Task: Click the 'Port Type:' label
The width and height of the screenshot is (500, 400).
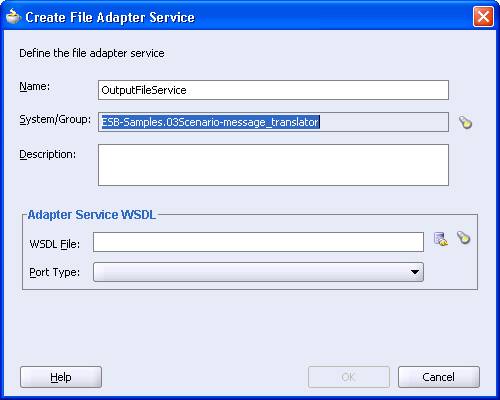Action: click(55, 272)
